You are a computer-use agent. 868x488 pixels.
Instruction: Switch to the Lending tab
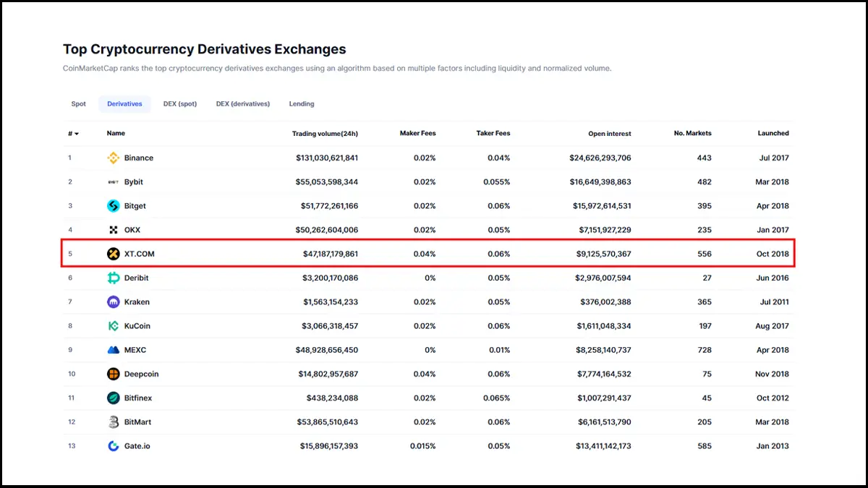[x=302, y=104]
